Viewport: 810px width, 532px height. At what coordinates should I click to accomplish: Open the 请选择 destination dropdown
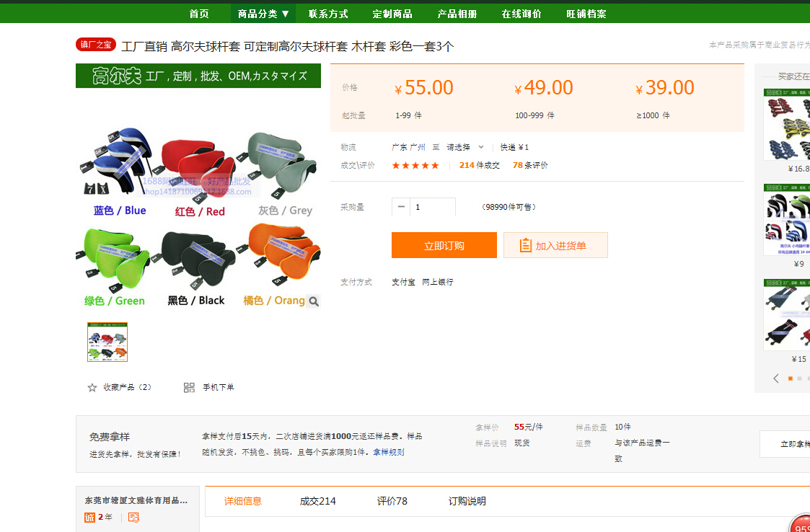[x=465, y=147]
